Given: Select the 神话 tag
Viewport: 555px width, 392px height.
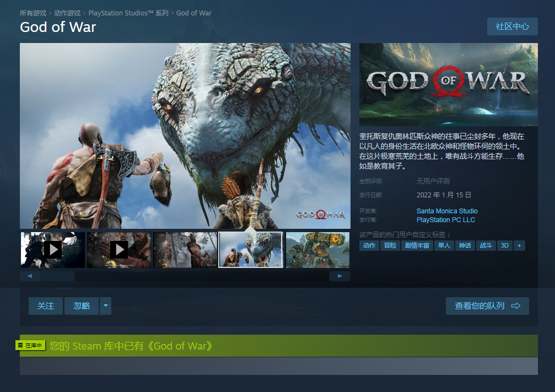Looking at the screenshot, I should point(465,245).
